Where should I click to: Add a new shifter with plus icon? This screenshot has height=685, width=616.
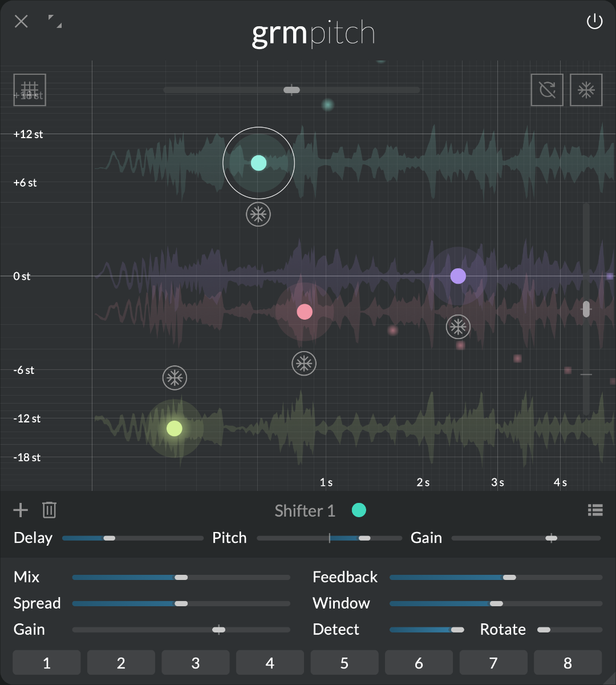point(21,510)
